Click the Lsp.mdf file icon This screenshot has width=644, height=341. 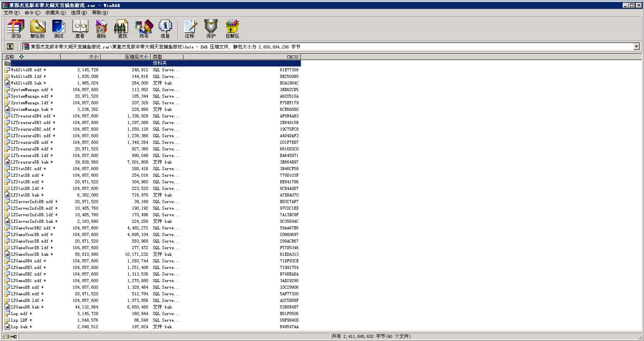7,313
